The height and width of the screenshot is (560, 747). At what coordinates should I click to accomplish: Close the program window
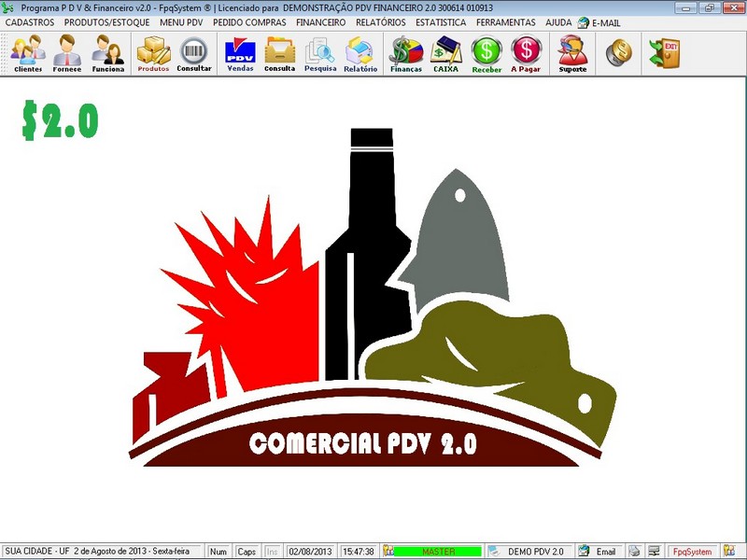pyautogui.click(x=734, y=7)
